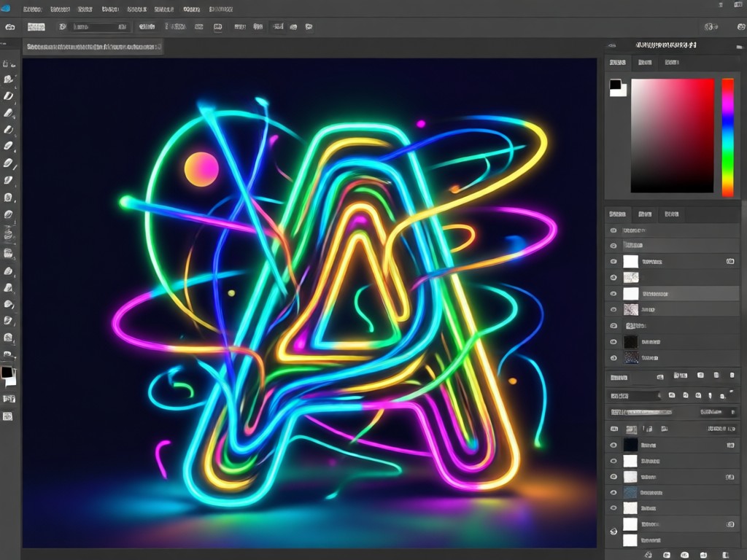Screen dimensions: 747x560
Task: Select the last icon at left toolbar's end
Action: tap(7, 416)
